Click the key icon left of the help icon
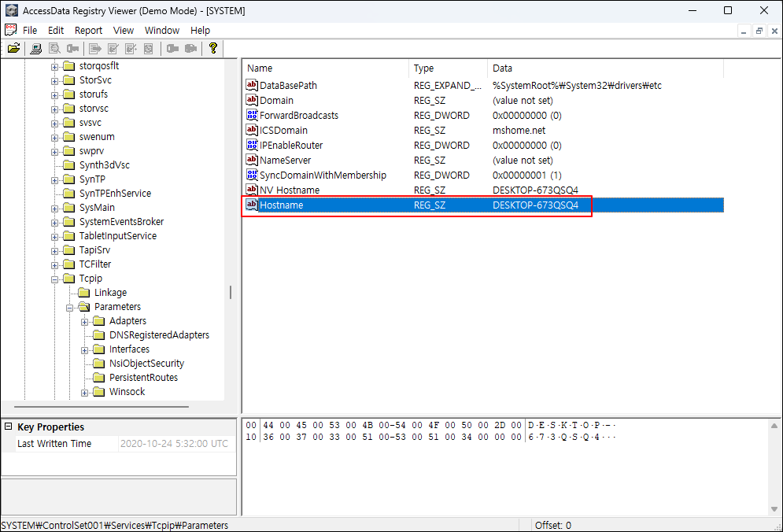The width and height of the screenshot is (783, 532). tap(190, 48)
